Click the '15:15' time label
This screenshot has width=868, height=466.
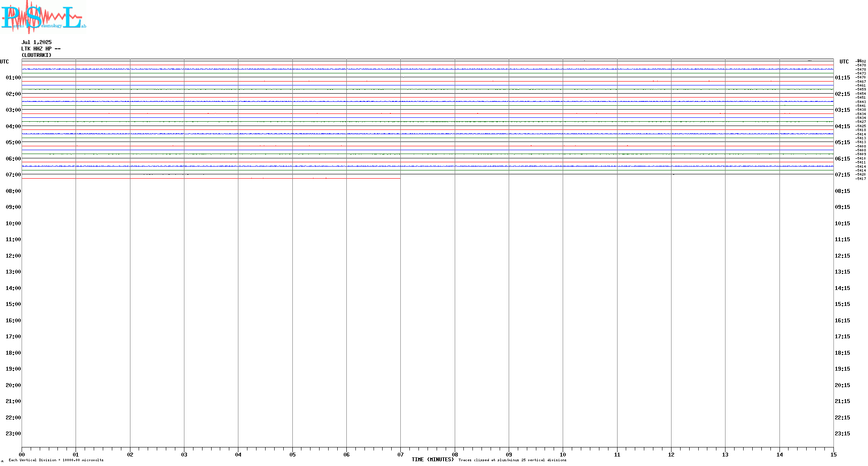click(843, 304)
